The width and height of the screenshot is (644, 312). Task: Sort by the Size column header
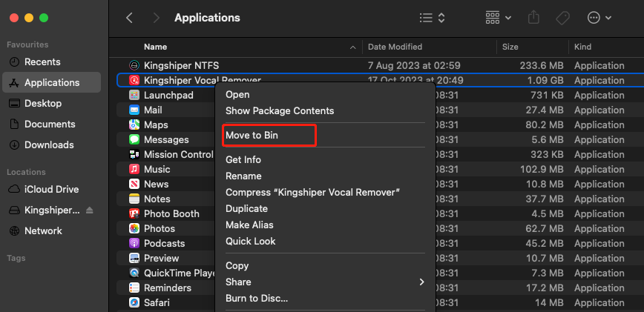click(x=510, y=47)
